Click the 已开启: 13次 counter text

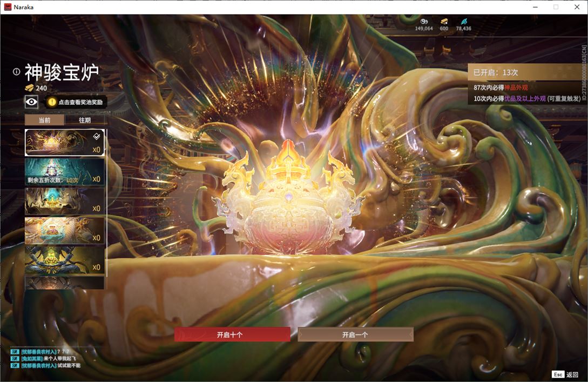(x=495, y=72)
